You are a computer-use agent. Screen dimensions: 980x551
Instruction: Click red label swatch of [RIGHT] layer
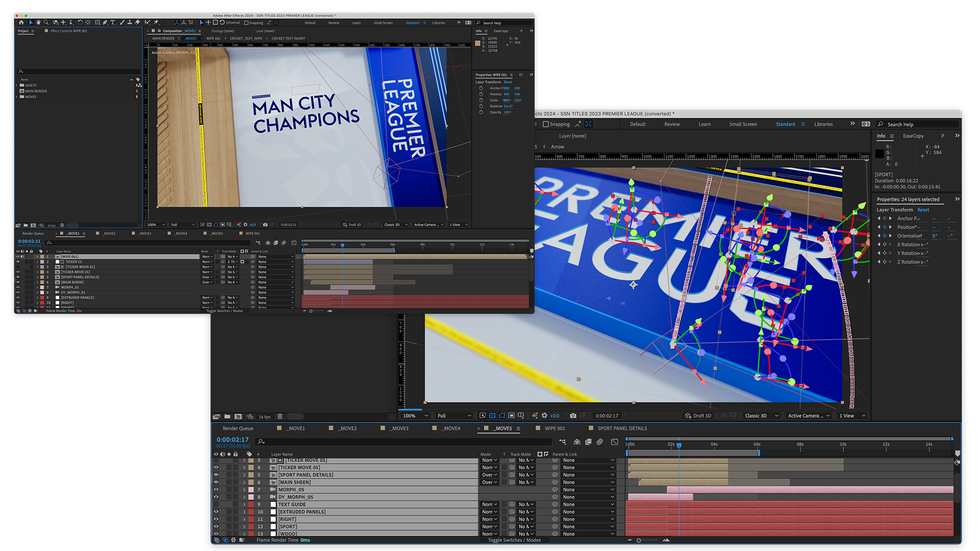coord(251,519)
